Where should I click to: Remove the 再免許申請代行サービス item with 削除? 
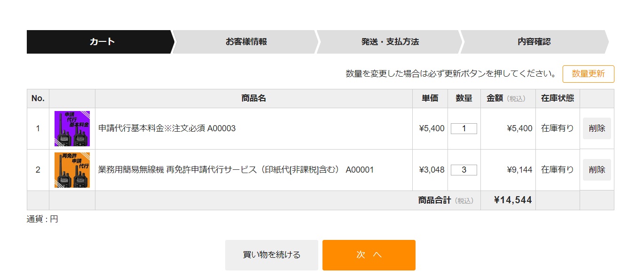pos(597,170)
